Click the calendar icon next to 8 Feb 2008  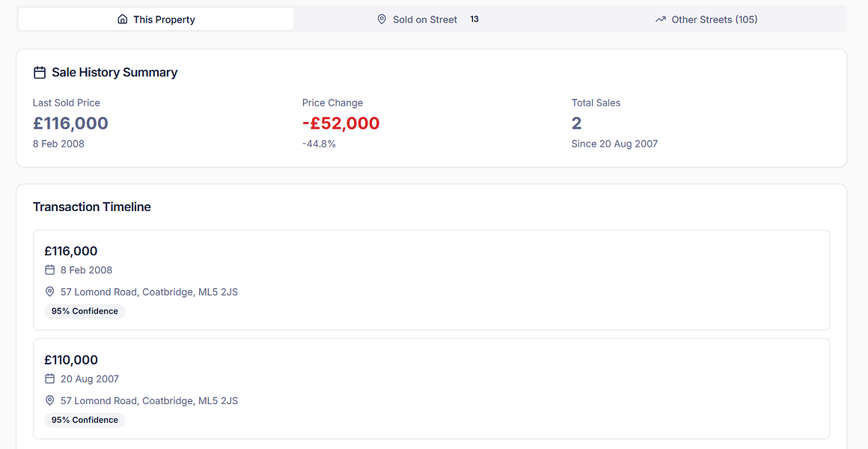[50, 270]
